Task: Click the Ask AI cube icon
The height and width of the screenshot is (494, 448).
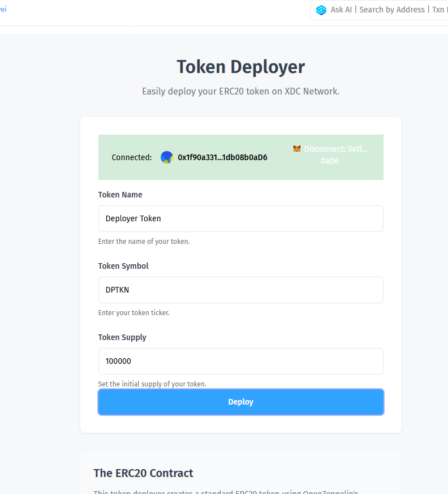Action: [x=321, y=10]
